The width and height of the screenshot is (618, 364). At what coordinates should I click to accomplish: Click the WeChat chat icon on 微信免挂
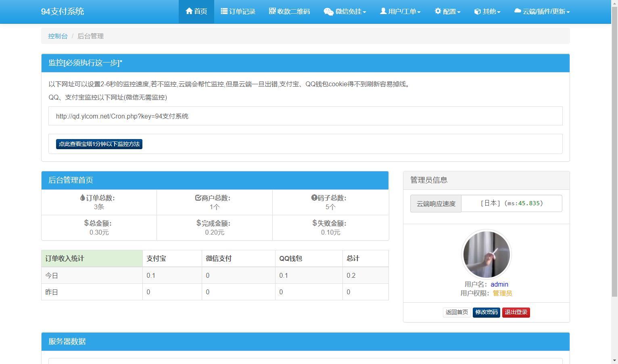click(x=328, y=11)
